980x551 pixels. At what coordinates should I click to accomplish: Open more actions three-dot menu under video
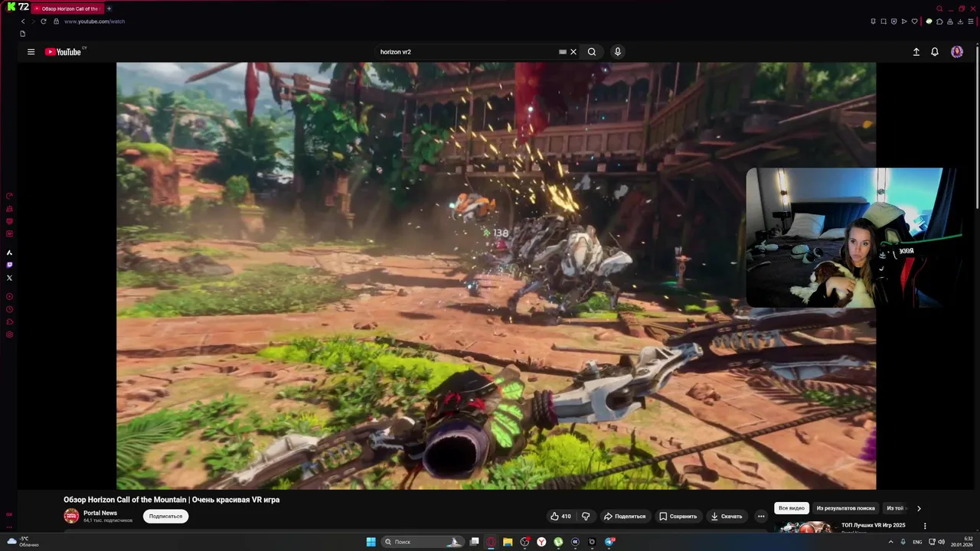tap(761, 517)
